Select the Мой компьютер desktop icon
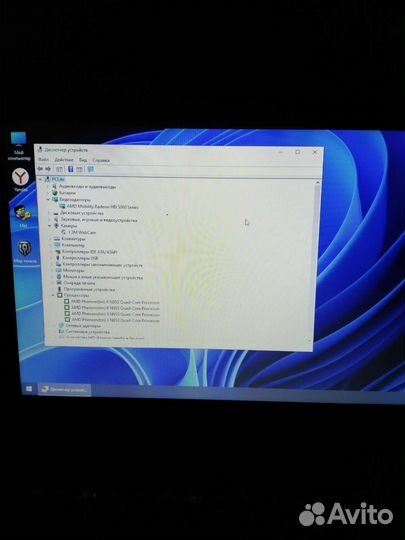 click(x=19, y=146)
